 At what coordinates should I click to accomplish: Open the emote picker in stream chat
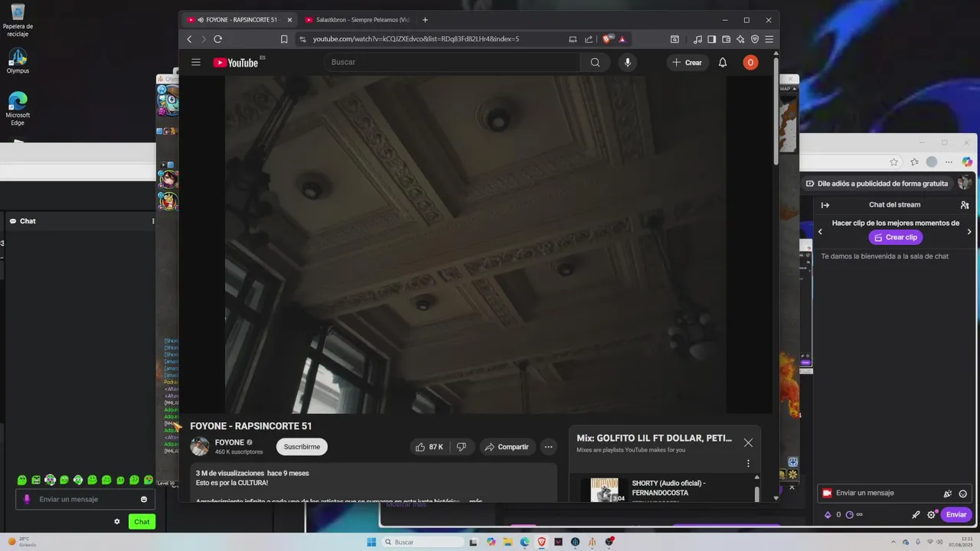[963, 494]
